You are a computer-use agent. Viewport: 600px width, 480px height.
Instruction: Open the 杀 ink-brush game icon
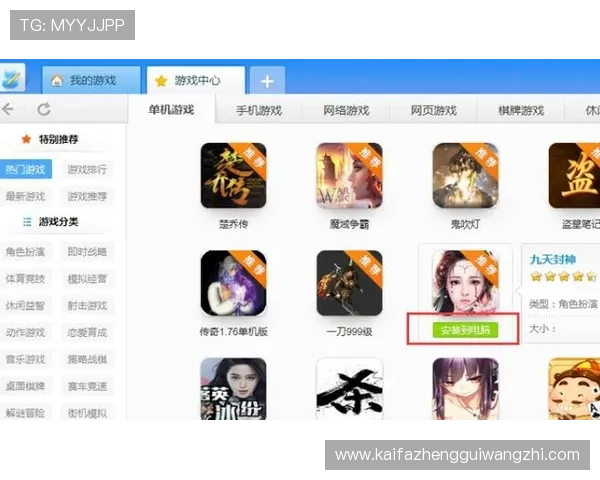point(349,389)
